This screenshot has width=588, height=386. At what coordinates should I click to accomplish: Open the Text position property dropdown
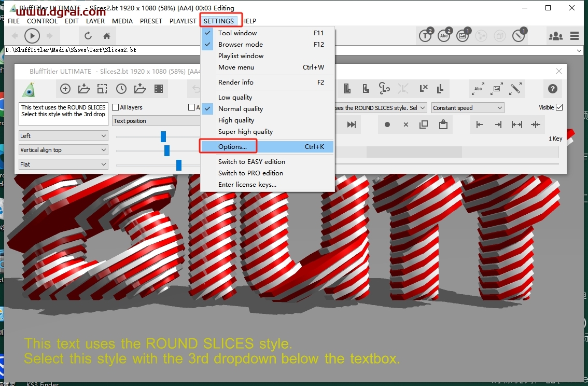(x=157, y=121)
